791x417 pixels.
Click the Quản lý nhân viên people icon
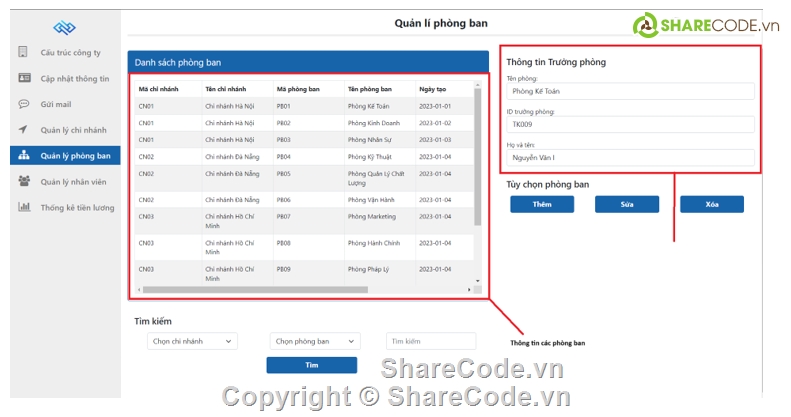24,181
